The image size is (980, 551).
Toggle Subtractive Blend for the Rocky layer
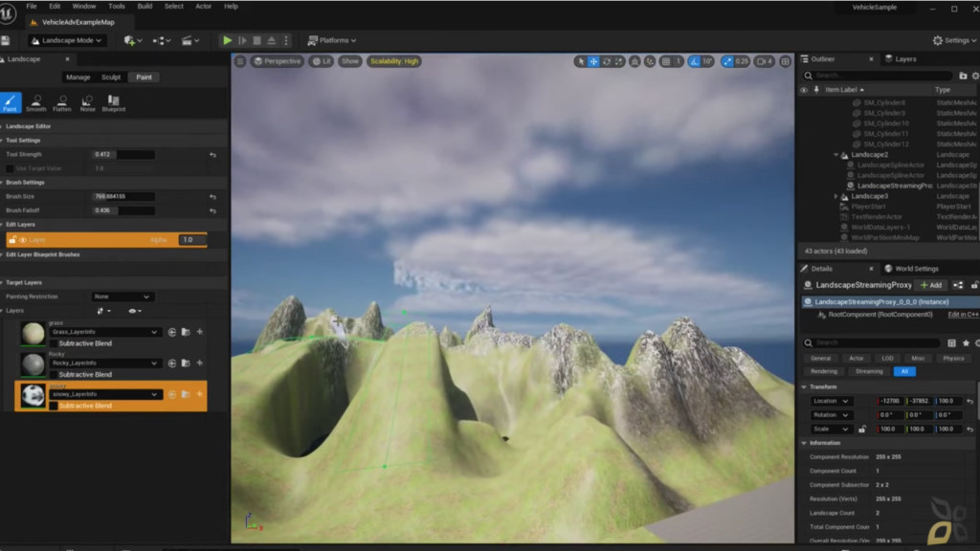(x=54, y=375)
